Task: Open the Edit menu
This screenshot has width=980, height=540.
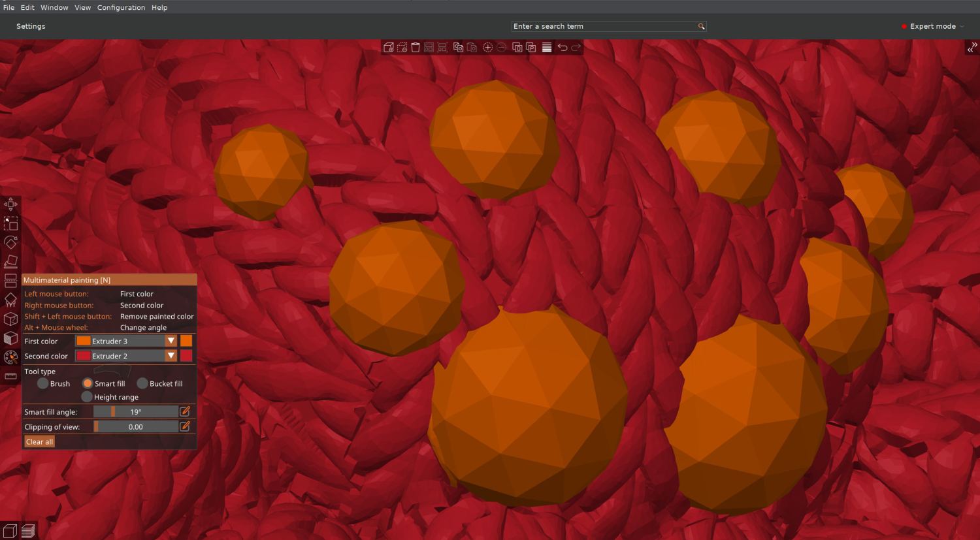Action: pos(27,8)
